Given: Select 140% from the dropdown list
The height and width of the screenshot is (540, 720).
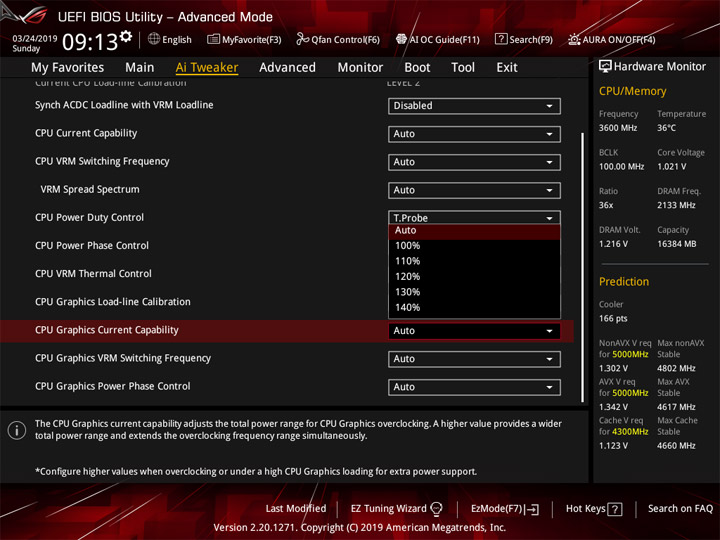Looking at the screenshot, I should 474,308.
